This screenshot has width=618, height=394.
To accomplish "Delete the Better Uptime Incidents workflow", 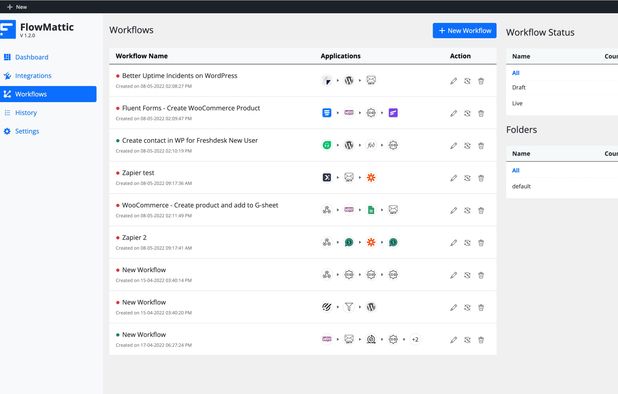I will [481, 81].
